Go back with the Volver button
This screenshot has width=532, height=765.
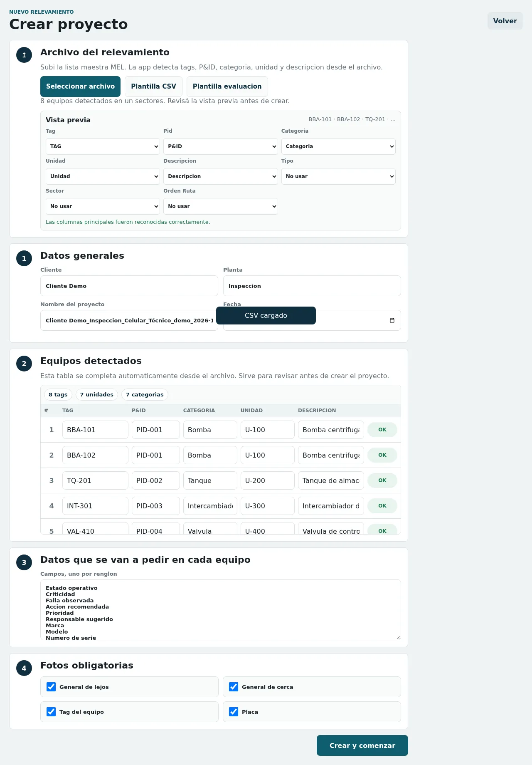click(505, 21)
